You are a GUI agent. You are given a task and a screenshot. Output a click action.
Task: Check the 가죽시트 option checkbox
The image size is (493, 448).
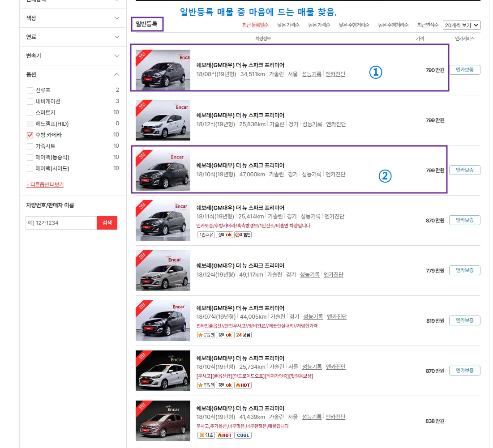[30, 146]
